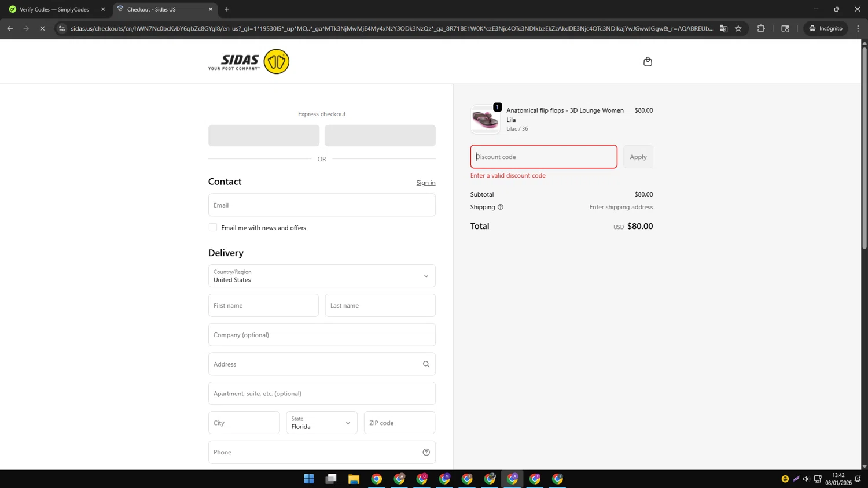This screenshot has width=868, height=488.
Task: Open the shopping cart bag icon
Action: click(x=648, y=61)
